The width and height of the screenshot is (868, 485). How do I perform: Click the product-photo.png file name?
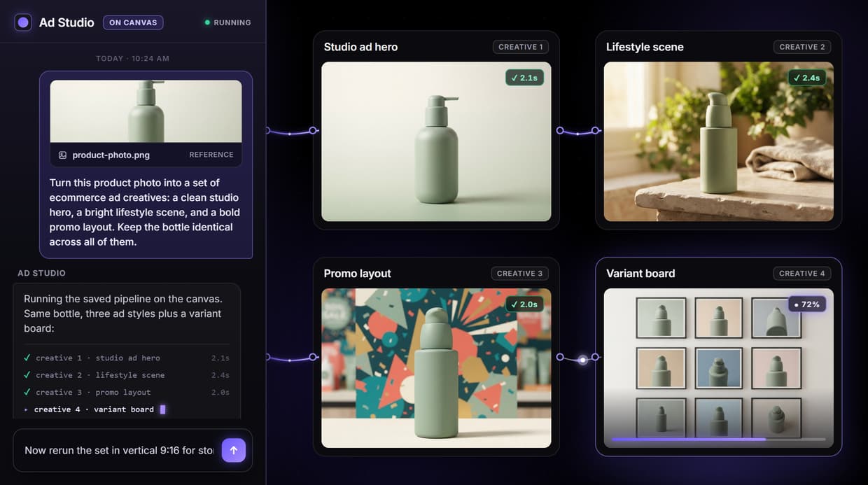point(111,155)
